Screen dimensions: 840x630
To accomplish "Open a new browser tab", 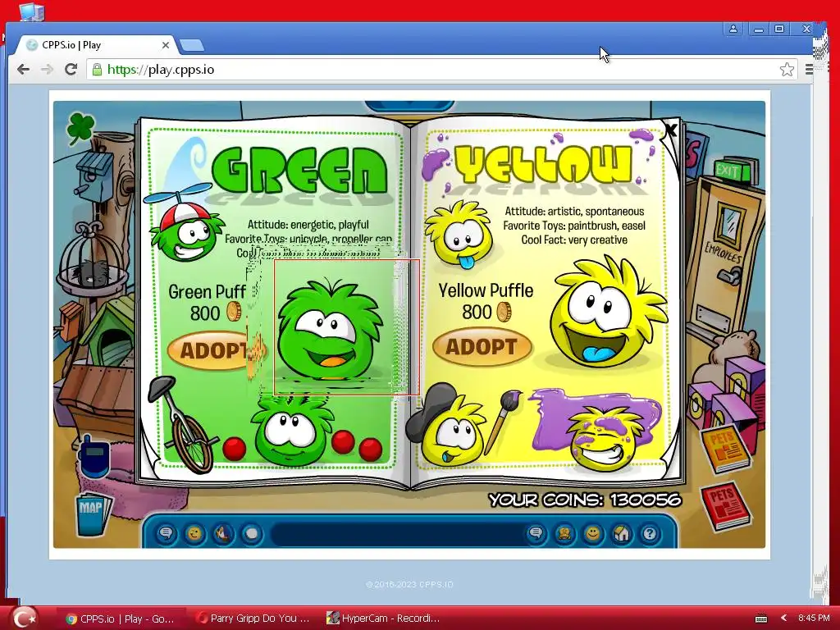I will tap(192, 46).
